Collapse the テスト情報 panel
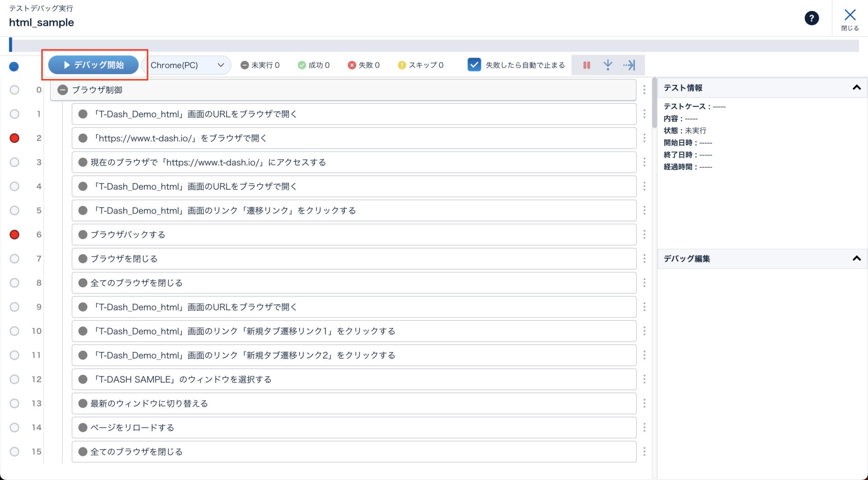The image size is (868, 480). click(x=856, y=88)
